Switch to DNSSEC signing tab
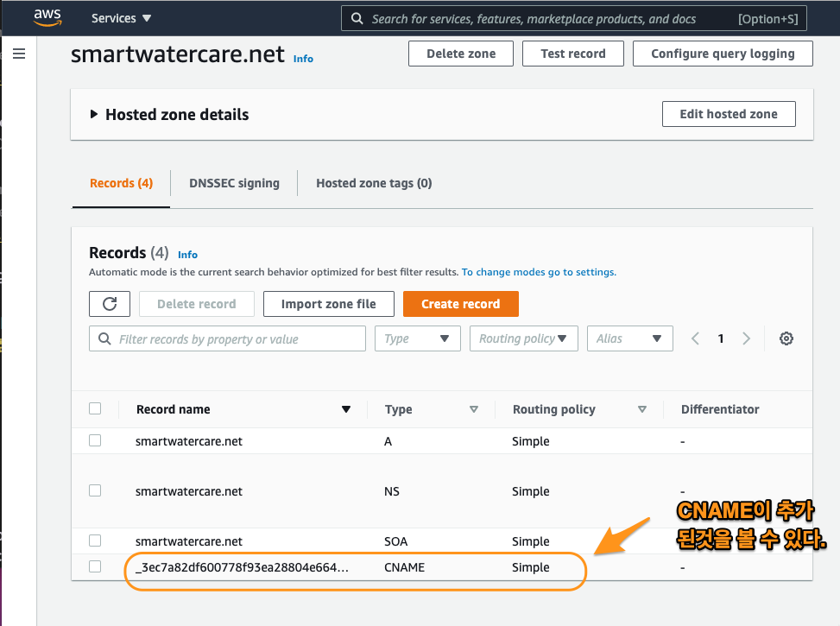The height and width of the screenshot is (626, 840). coord(234,183)
